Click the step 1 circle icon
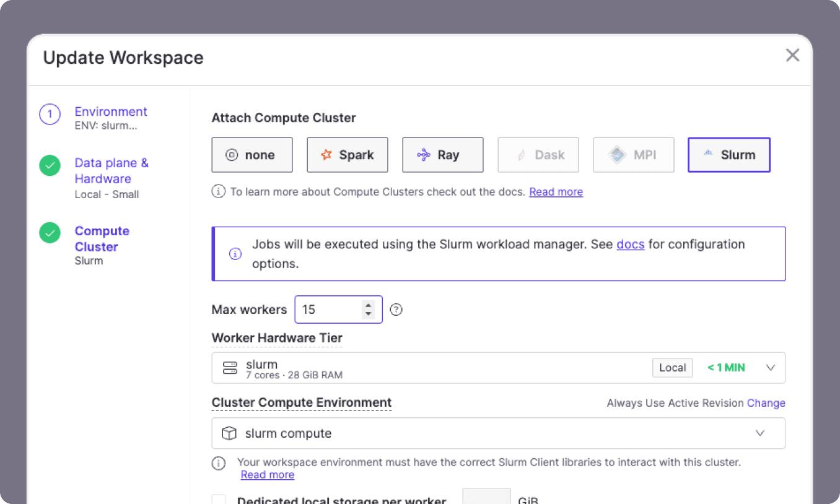 (50, 115)
